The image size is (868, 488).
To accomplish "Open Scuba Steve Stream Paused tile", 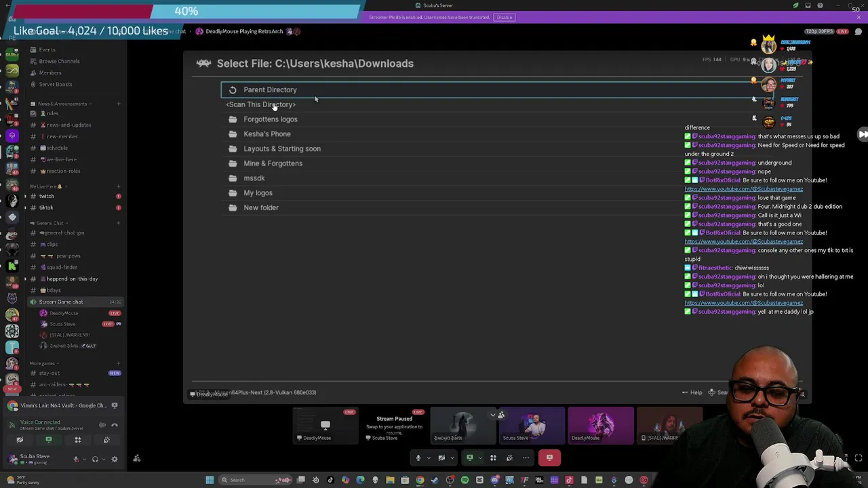I will coord(394,425).
